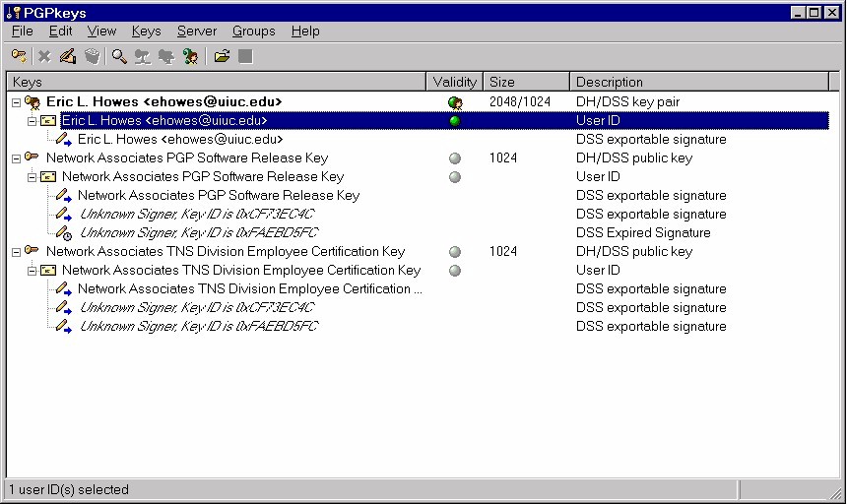Collapse the Eric L. Howes key pair node
This screenshot has height=504, width=847.
tap(16, 102)
